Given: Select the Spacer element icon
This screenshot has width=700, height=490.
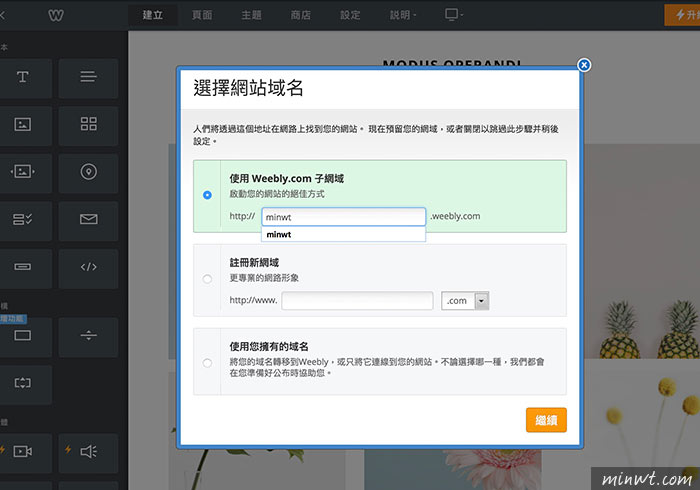Looking at the screenshot, I should coord(22,383).
